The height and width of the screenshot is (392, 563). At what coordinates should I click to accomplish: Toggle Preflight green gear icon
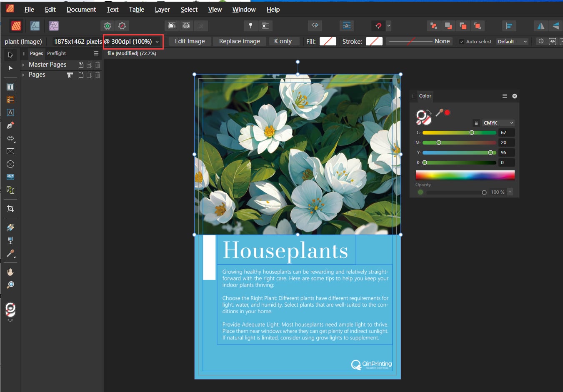(108, 26)
